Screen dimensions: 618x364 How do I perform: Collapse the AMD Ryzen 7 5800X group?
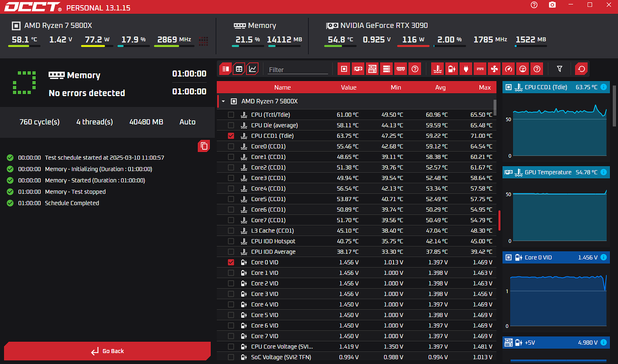tap(224, 101)
